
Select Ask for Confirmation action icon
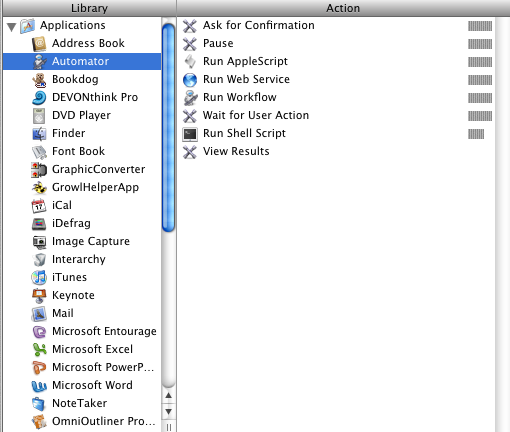pos(190,26)
